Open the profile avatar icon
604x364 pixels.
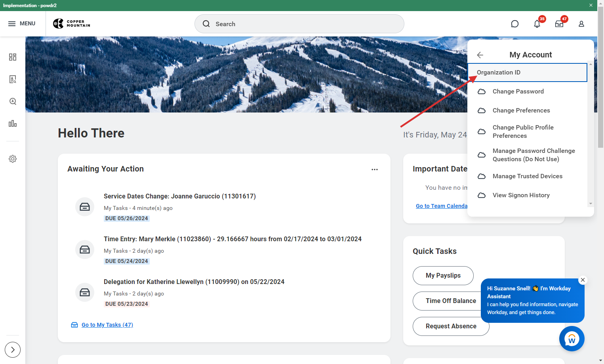(581, 24)
